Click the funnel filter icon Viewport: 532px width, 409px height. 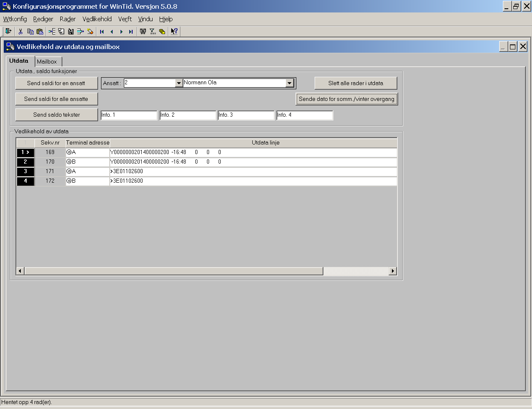153,32
